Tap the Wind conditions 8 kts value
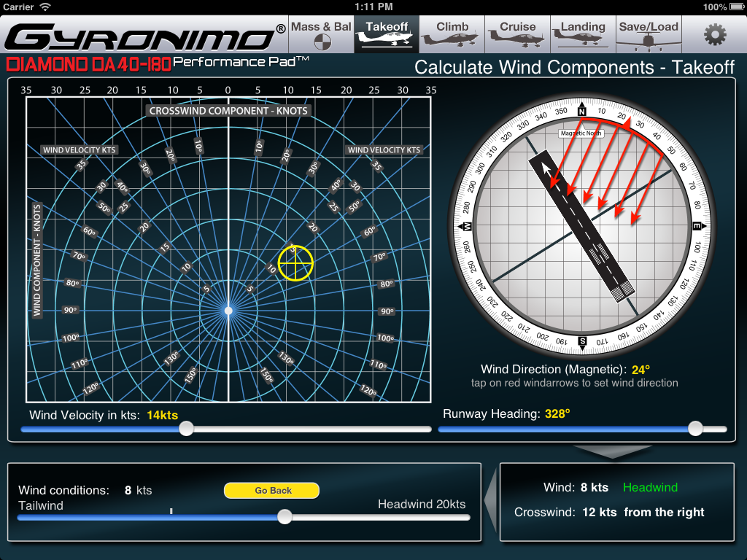The width and height of the screenshot is (747, 560). click(x=138, y=490)
